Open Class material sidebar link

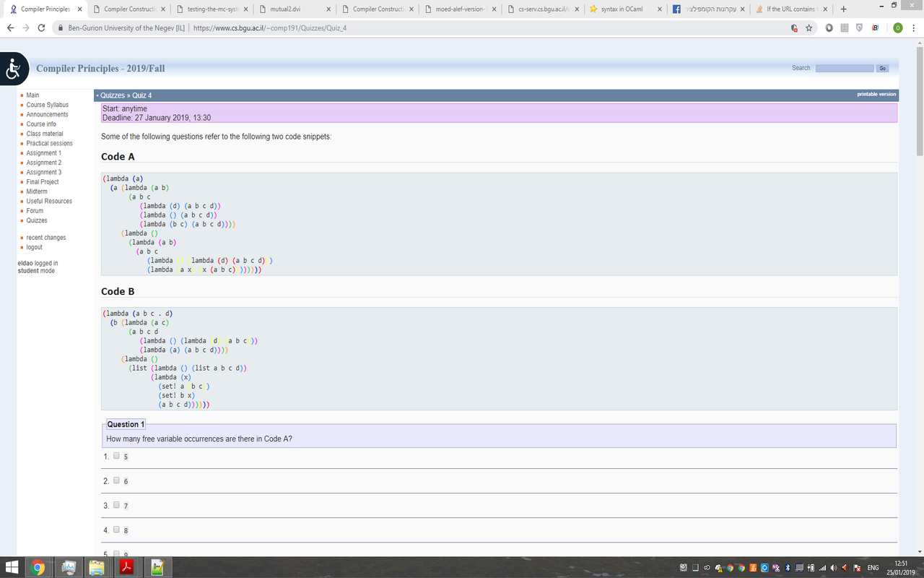[x=45, y=134]
